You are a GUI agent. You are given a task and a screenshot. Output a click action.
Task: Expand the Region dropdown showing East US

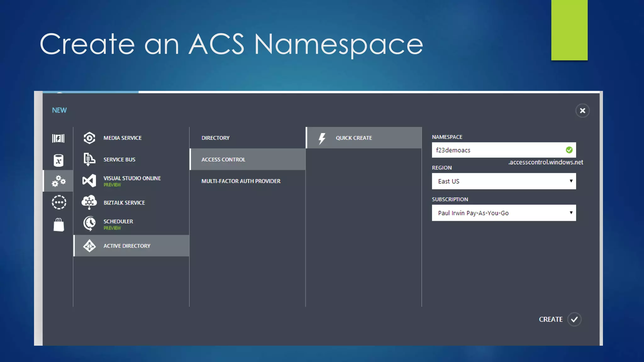[504, 181]
